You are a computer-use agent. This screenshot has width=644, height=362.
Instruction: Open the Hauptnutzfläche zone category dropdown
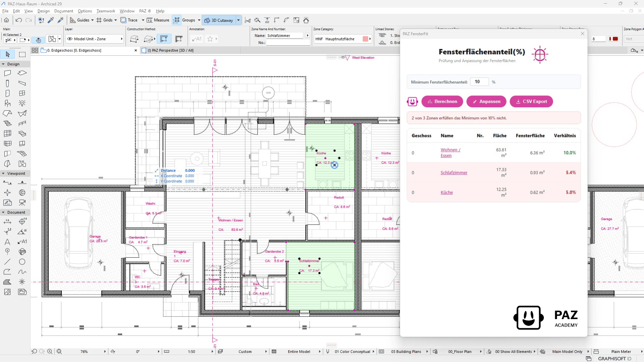[343, 39]
